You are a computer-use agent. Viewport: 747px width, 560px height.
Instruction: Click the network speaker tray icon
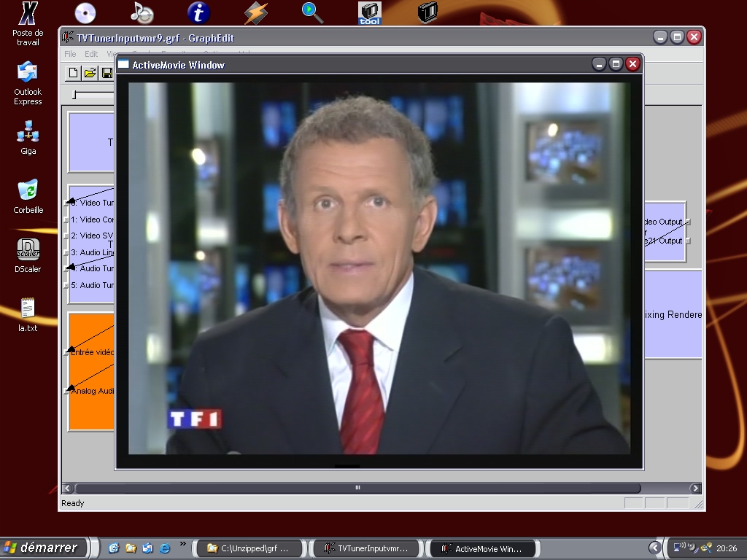coord(679,548)
